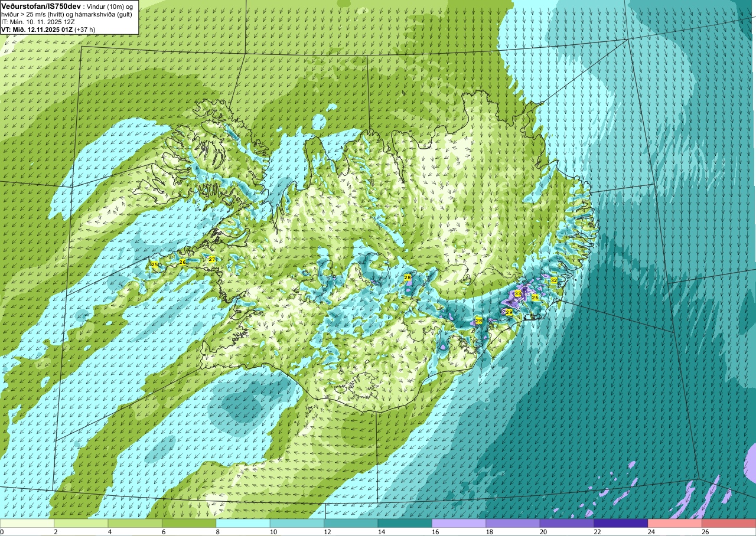Click the 18–20 m/s purple legend swatch
The width and height of the screenshot is (756, 536).
click(513, 523)
